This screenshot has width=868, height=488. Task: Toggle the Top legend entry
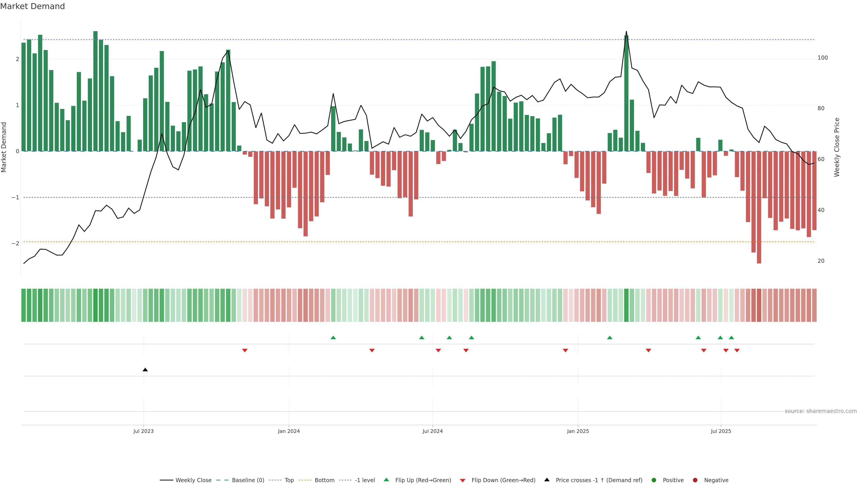(289, 480)
